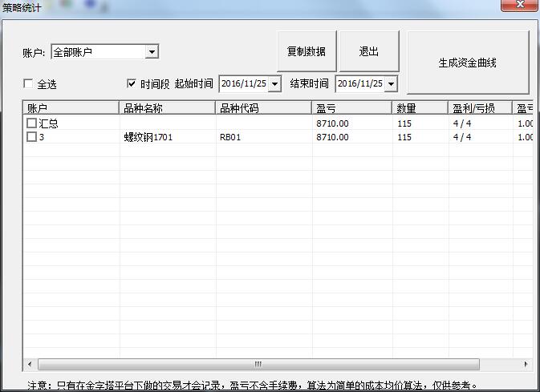540x392 pixels.
Task: Check the 汇总 row checkbox
Action: pos(32,124)
